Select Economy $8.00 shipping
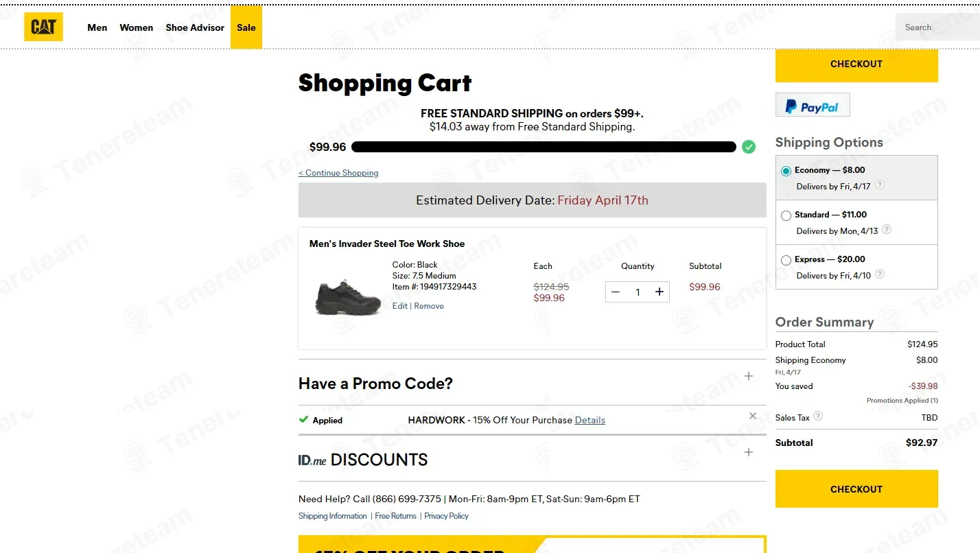This screenshot has width=980, height=553. click(786, 171)
